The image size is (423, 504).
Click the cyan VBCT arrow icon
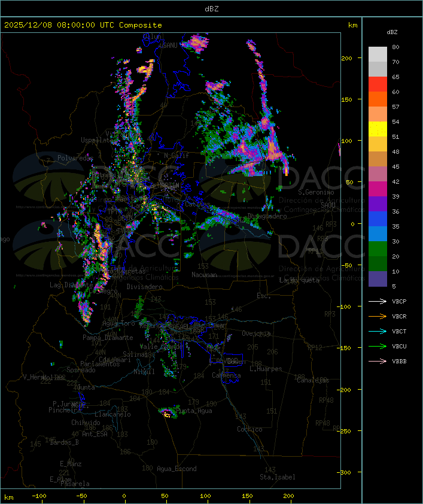click(x=378, y=331)
